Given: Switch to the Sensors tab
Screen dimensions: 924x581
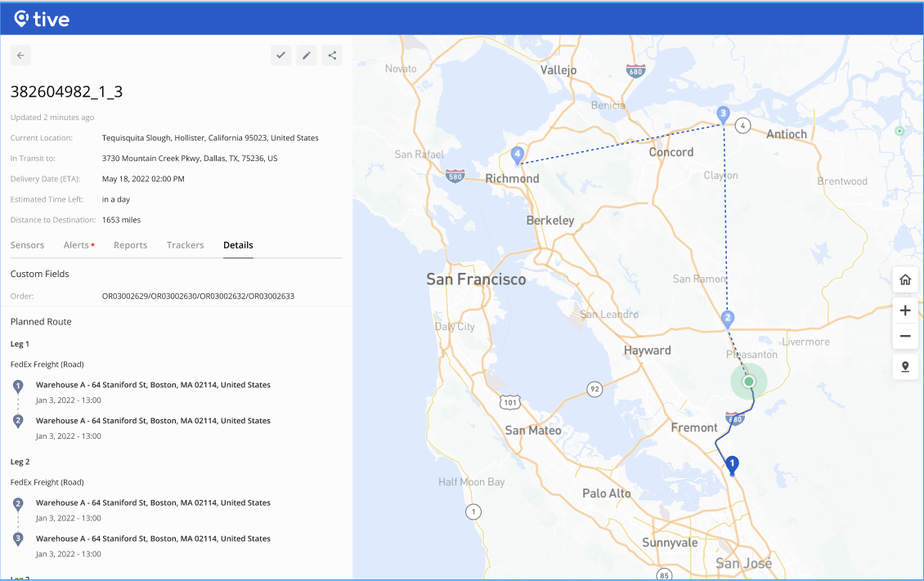Looking at the screenshot, I should pyautogui.click(x=27, y=245).
